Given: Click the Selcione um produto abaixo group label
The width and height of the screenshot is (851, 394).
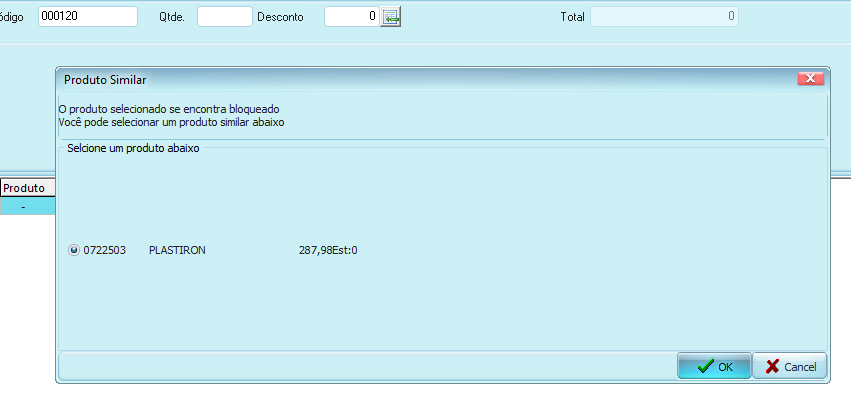Looking at the screenshot, I should point(133,148).
